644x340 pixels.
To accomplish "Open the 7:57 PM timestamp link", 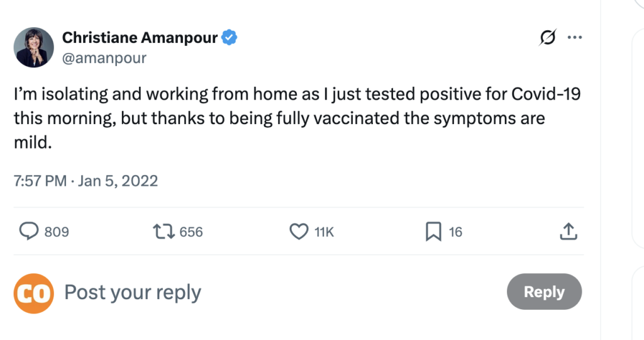I will coord(39,181).
